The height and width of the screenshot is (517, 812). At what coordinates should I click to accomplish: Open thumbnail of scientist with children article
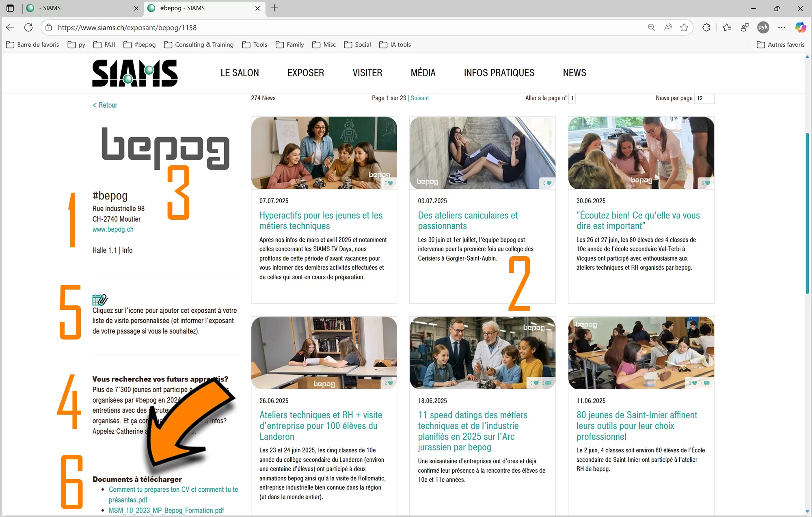coord(482,353)
